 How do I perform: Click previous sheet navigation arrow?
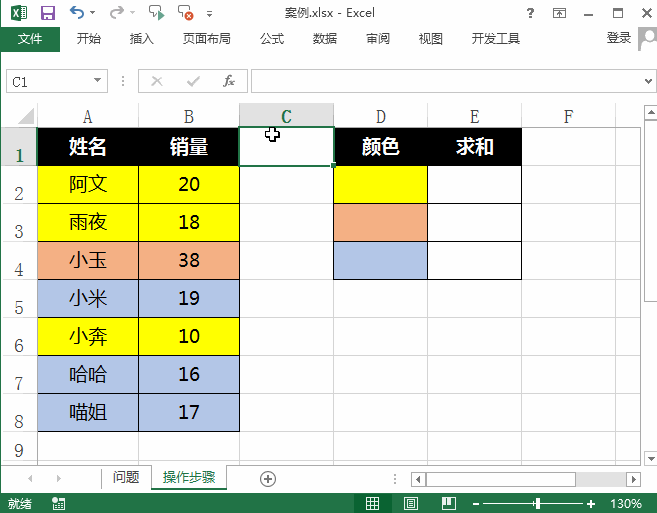30,478
